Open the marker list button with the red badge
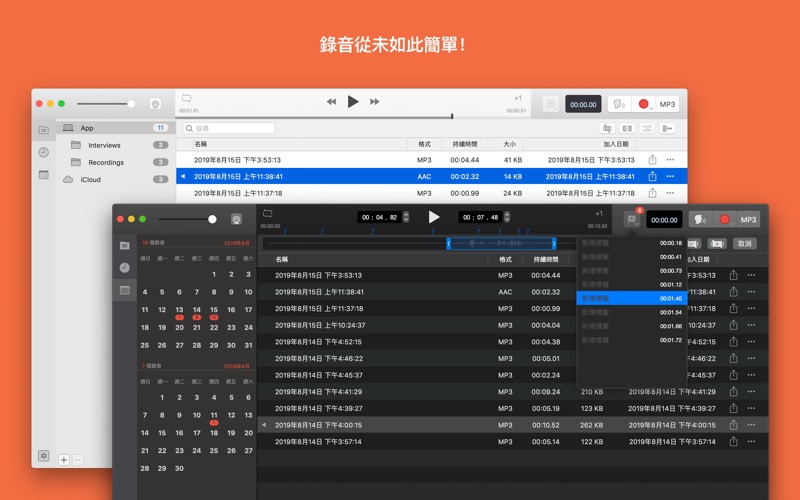 [633, 219]
